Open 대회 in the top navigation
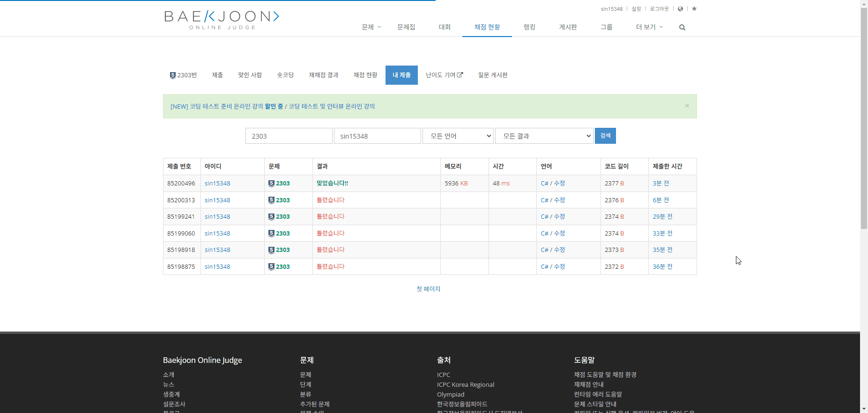 [x=445, y=27]
